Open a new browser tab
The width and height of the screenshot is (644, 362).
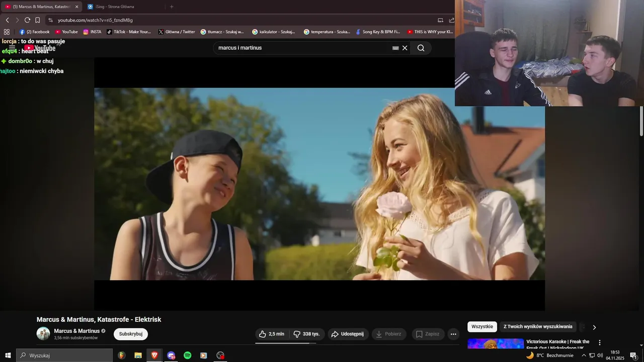172,7
